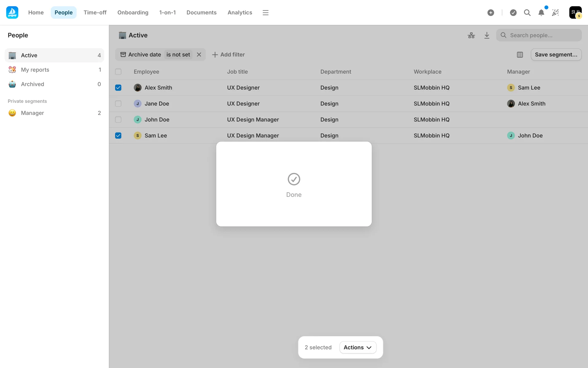Open the tasks checkmark icon
The width and height of the screenshot is (588, 368).
click(513, 13)
